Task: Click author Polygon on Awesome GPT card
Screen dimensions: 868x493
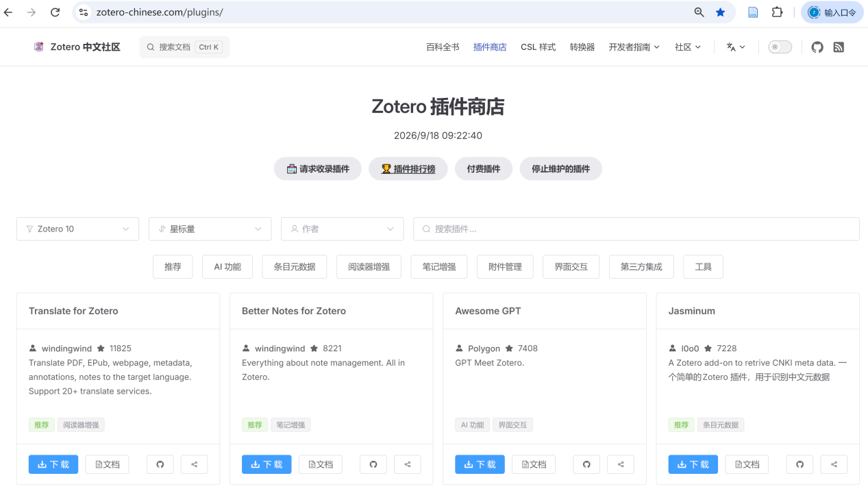Action: [484, 349]
